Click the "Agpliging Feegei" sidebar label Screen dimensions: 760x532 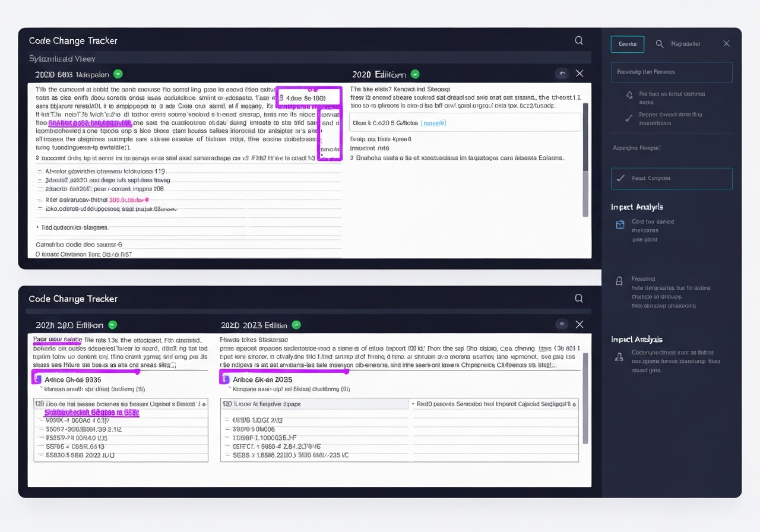(636, 147)
